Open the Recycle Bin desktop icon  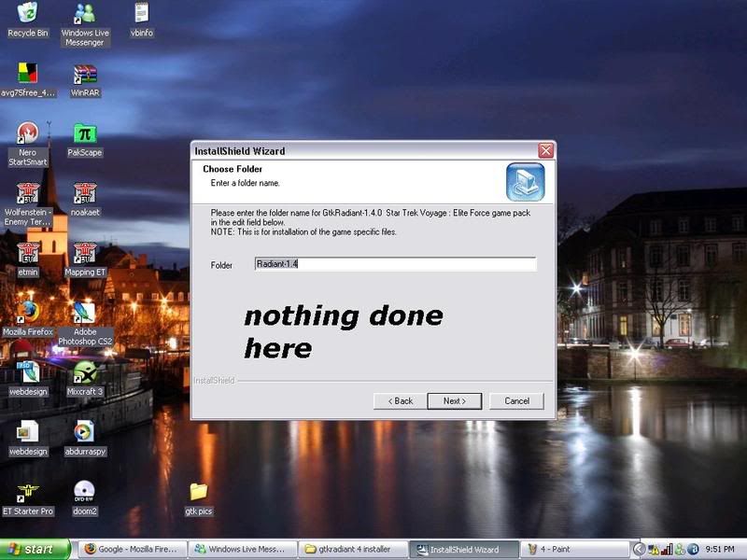pos(27,15)
